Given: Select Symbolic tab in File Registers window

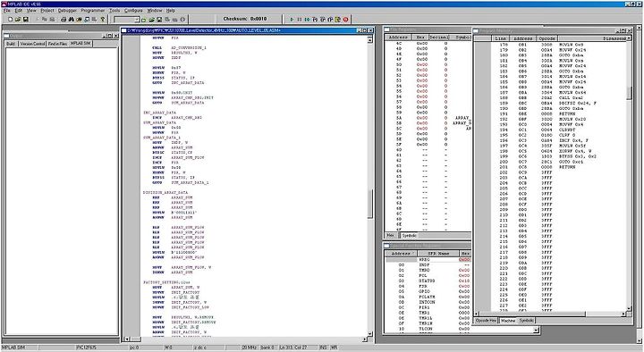Looking at the screenshot, I should pyautogui.click(x=410, y=236).
